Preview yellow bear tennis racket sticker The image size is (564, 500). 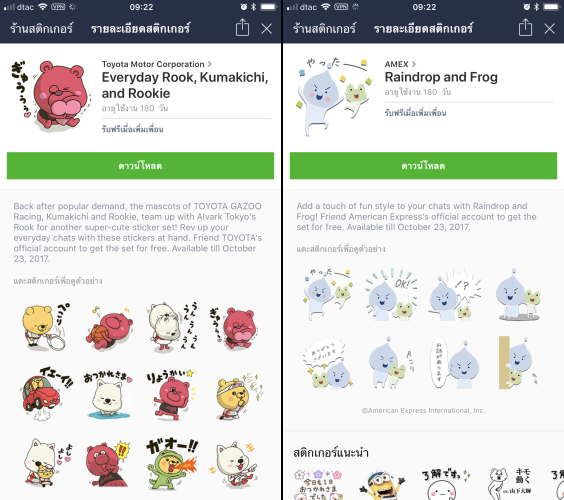click(45, 327)
